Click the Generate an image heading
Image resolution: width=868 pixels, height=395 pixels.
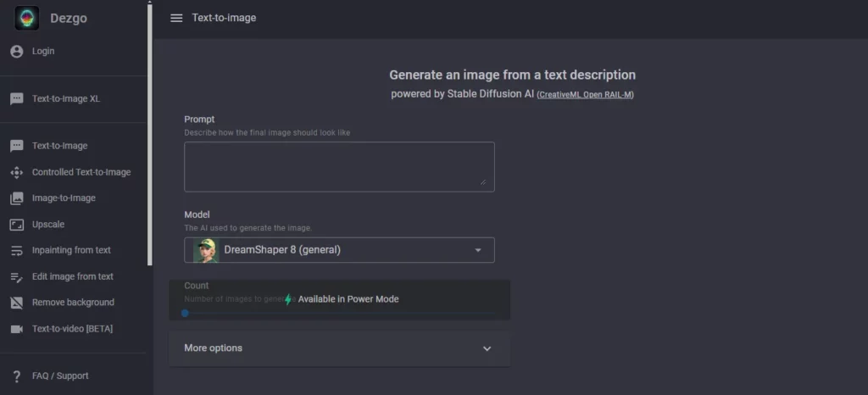[512, 75]
